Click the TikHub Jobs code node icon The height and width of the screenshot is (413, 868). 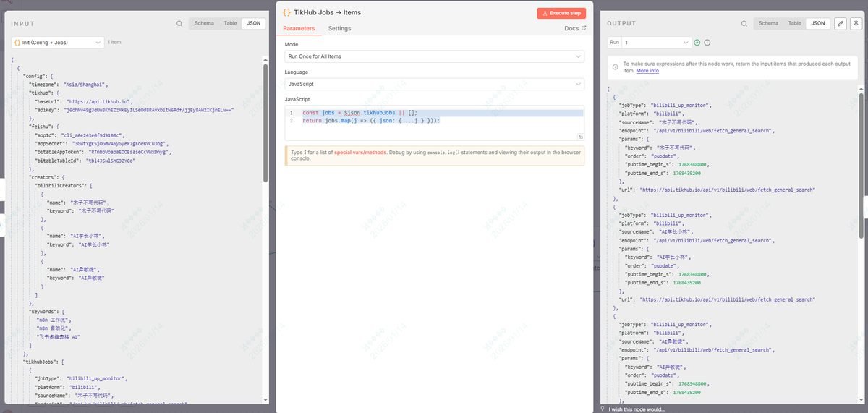click(x=287, y=13)
